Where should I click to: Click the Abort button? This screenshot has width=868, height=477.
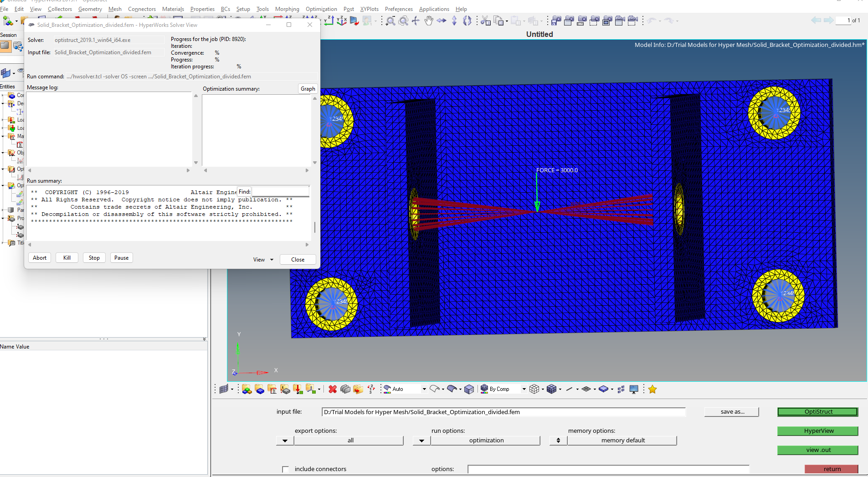point(40,257)
